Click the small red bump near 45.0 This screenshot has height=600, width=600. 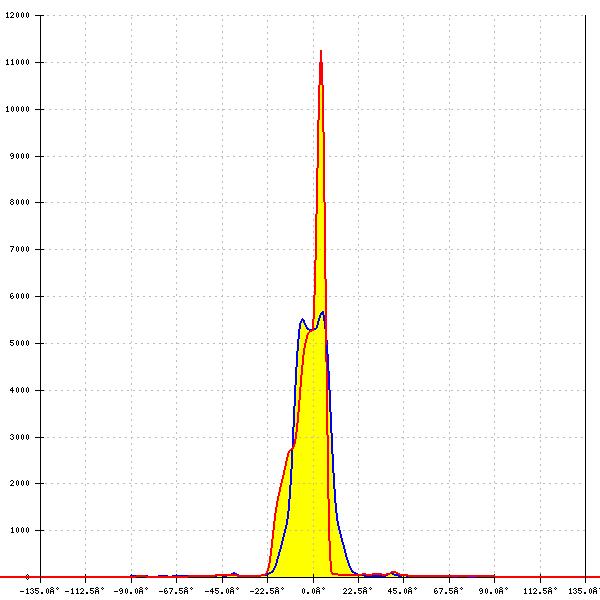pos(393,572)
